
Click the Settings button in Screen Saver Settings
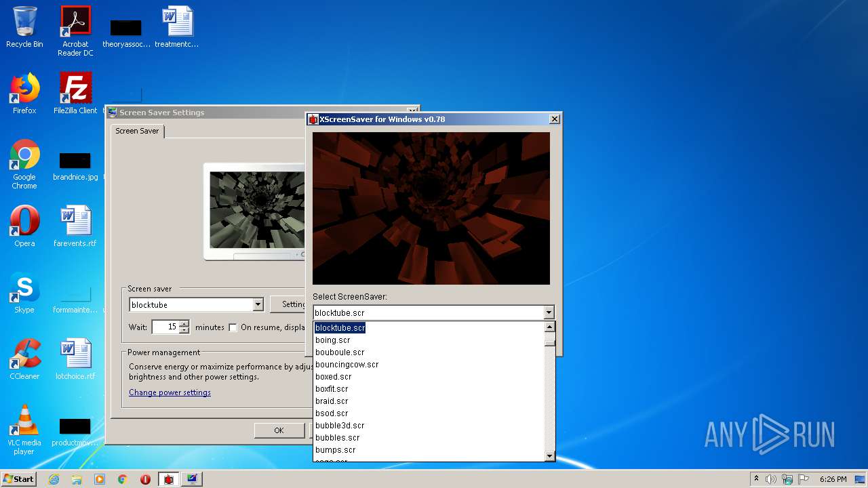click(288, 304)
